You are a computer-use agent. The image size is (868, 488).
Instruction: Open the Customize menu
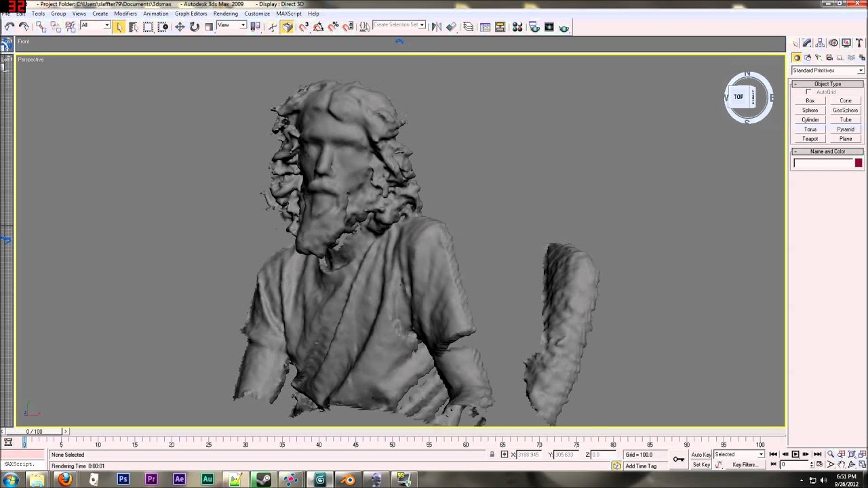coord(257,14)
